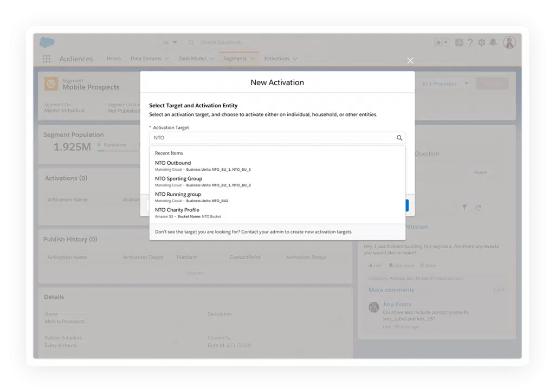Click the ContactPoint column header

point(245,258)
